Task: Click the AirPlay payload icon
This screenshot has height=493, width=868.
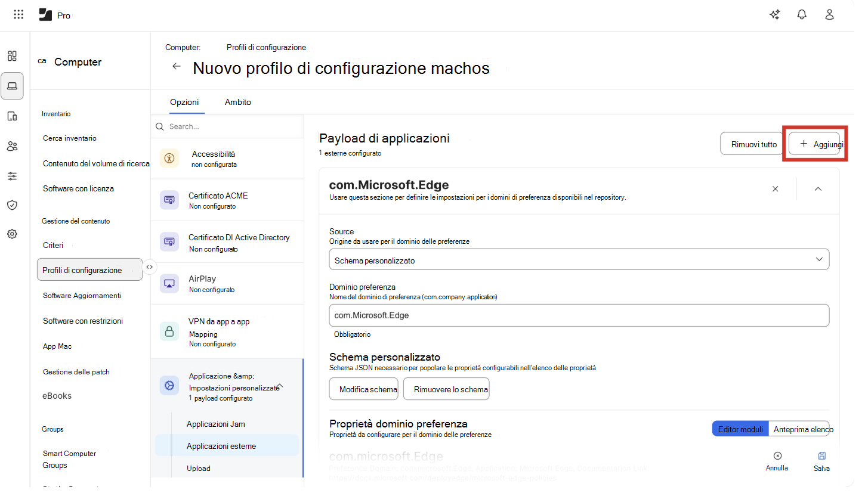Action: tap(169, 283)
